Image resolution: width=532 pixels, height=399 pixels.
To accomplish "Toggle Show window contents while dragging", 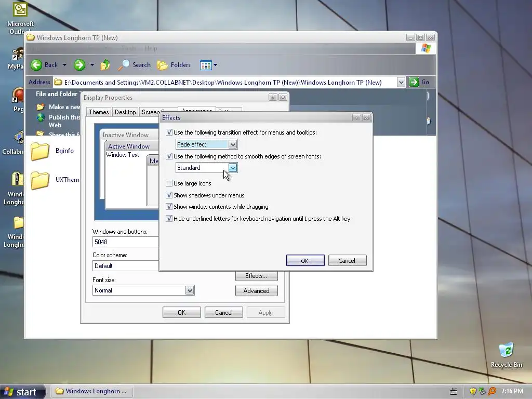I will point(169,207).
